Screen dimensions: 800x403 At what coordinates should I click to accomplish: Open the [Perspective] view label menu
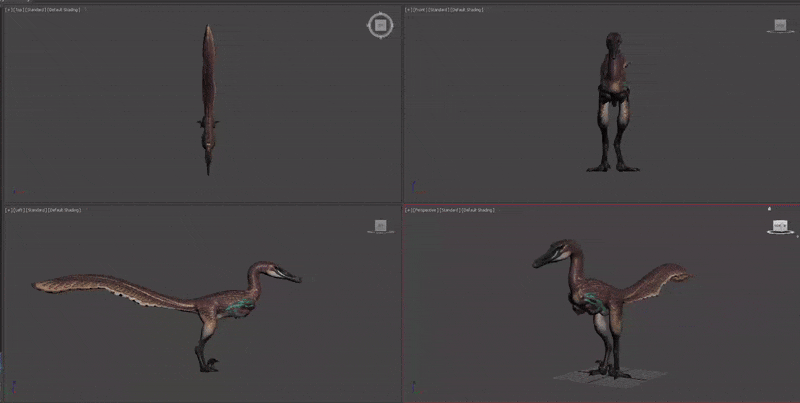point(425,210)
